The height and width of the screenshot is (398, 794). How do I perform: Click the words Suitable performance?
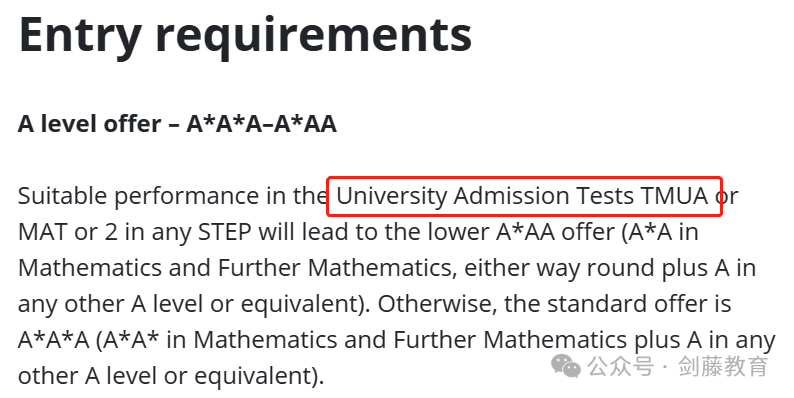139,196
